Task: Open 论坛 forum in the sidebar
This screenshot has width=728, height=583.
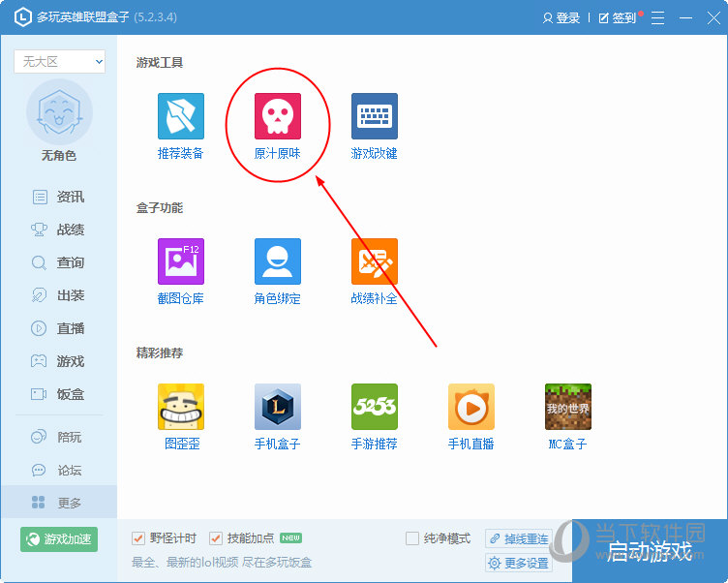Action: click(58, 470)
